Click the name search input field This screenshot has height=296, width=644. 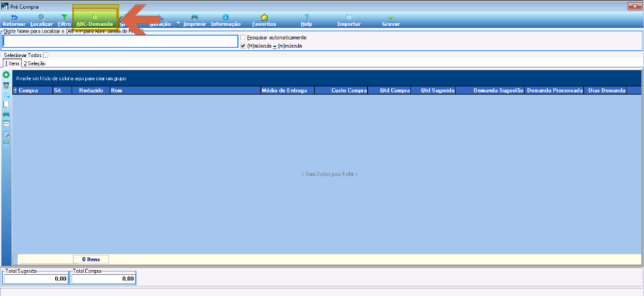click(x=121, y=42)
